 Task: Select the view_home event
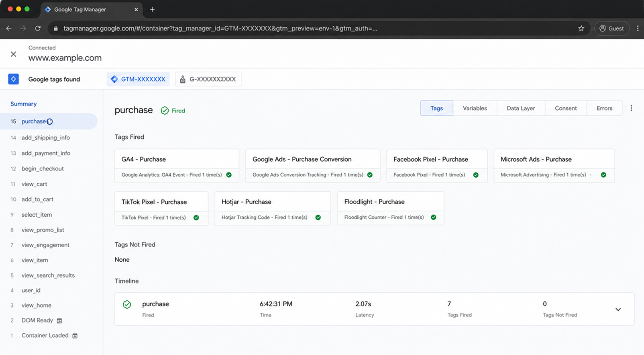coord(36,305)
